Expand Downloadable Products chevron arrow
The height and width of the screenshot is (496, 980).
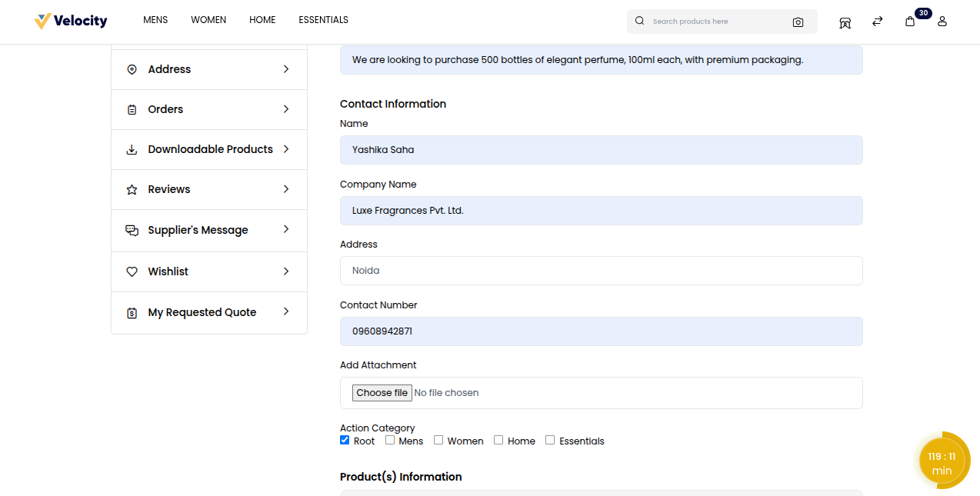[286, 149]
